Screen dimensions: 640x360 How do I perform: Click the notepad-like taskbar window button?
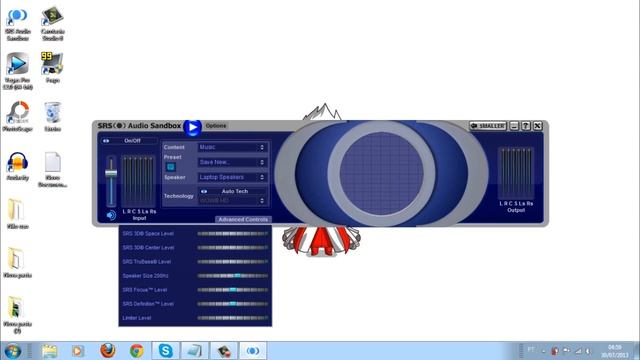194,351
